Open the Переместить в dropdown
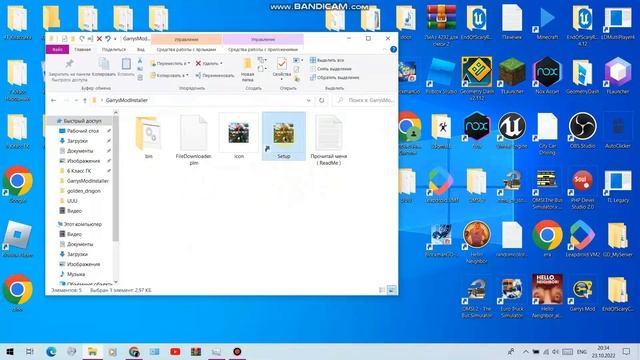 (x=170, y=63)
